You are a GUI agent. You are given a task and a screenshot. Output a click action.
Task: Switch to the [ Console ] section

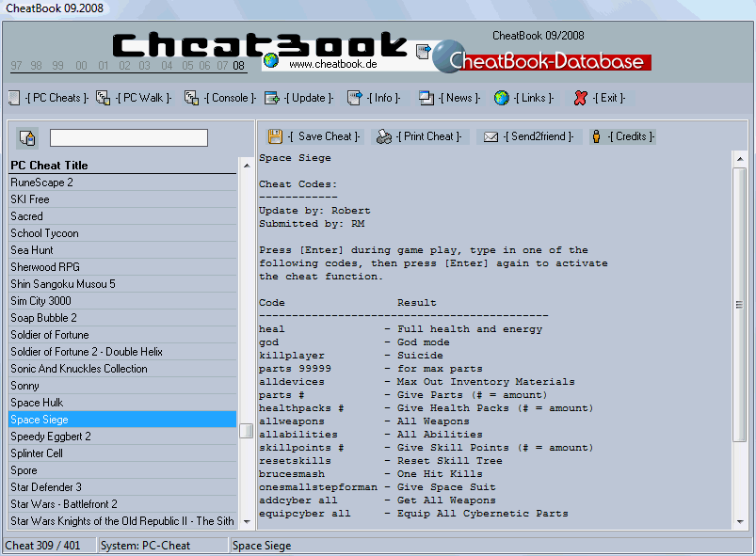pos(230,98)
